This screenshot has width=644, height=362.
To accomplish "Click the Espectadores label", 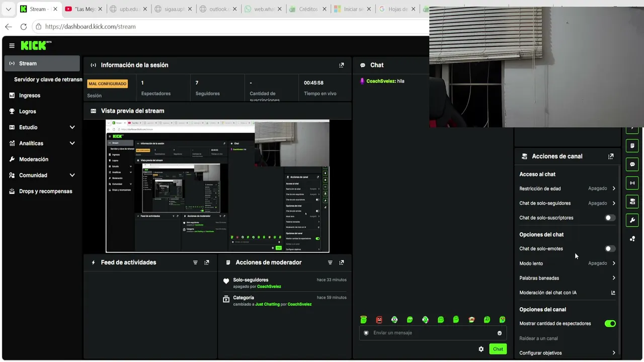I will click(x=156, y=94).
